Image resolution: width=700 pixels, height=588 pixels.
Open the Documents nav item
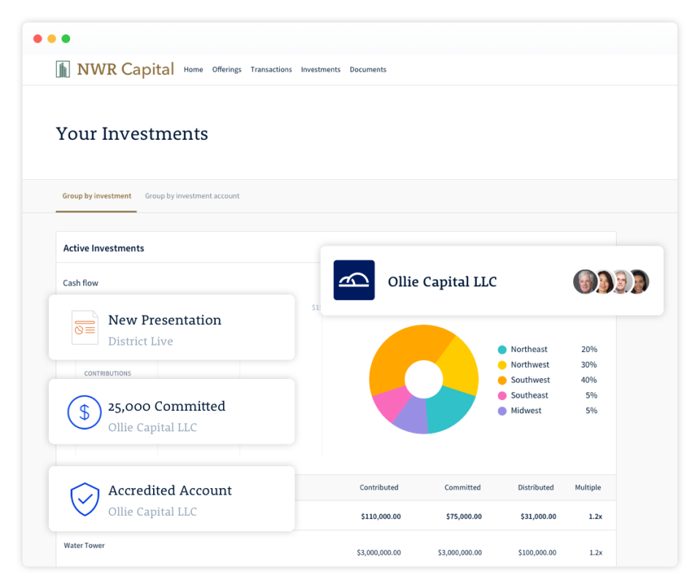[368, 69]
